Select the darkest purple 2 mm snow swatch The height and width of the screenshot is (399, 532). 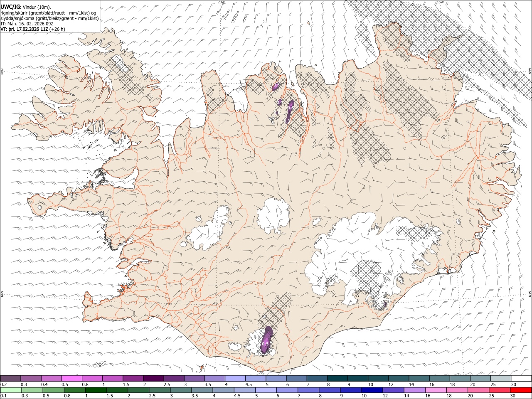pos(153,378)
